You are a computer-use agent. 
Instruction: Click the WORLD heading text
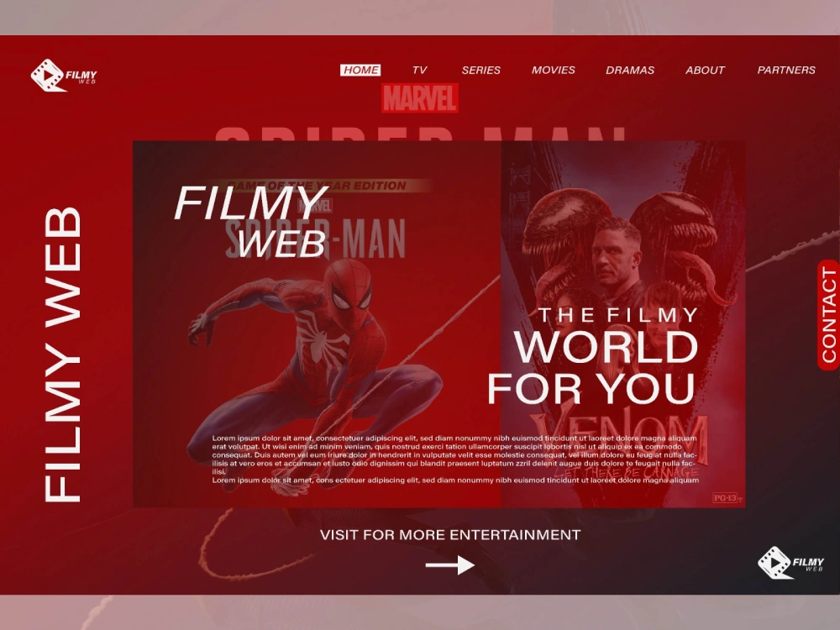(606, 347)
